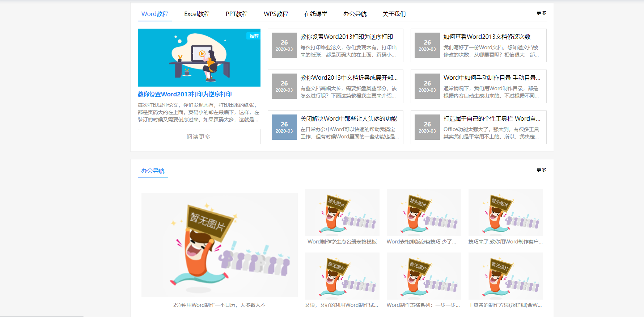Switch to the Word教程 tab
The width and height of the screenshot is (644, 317).
point(155,14)
